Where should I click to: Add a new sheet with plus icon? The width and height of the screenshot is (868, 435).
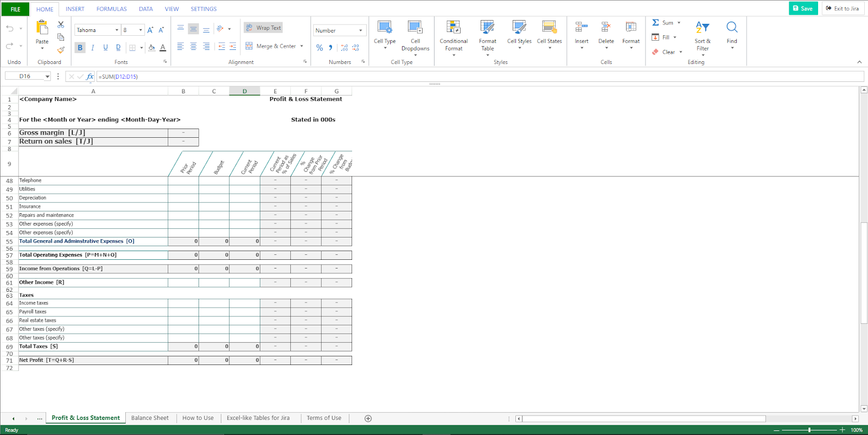(x=368, y=418)
